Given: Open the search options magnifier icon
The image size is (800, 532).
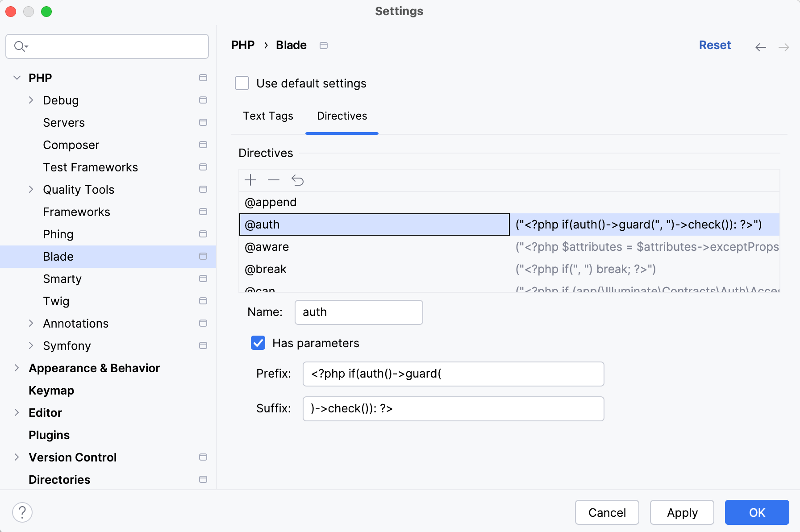Looking at the screenshot, I should pyautogui.click(x=21, y=46).
